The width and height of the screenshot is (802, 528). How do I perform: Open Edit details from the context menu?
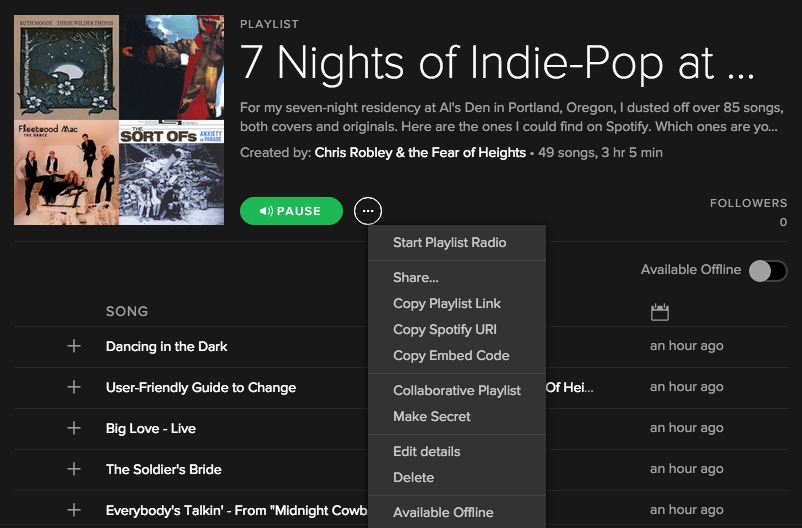pos(427,451)
